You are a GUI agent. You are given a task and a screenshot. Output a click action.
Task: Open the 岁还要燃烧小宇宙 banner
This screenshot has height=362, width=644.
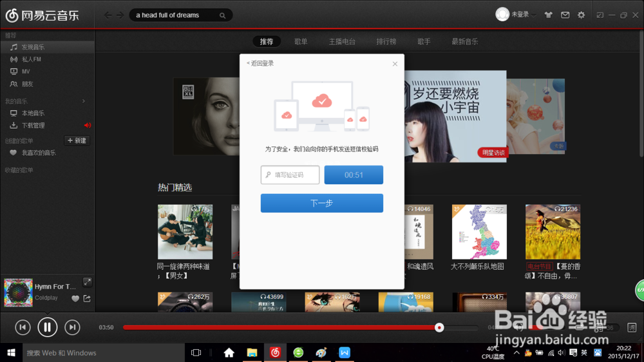pyautogui.click(x=455, y=117)
